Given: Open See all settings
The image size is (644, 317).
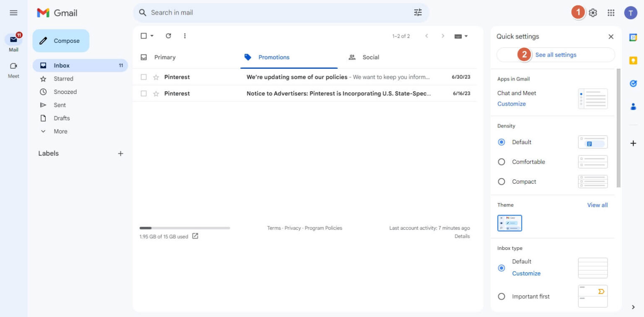Looking at the screenshot, I should [x=556, y=55].
